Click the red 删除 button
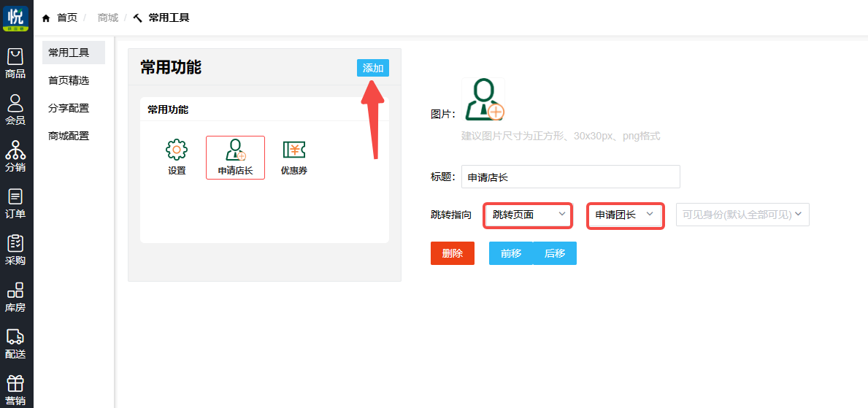The width and height of the screenshot is (868, 408). click(x=453, y=253)
